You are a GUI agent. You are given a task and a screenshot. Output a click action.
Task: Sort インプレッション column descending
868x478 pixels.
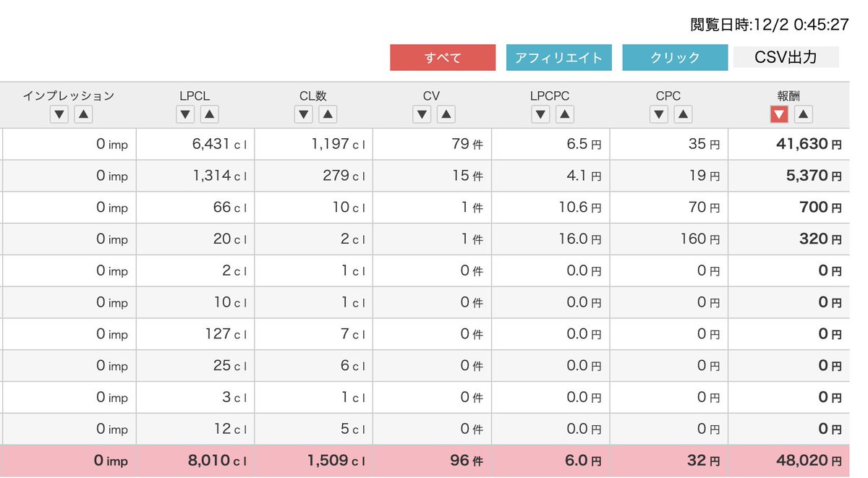[x=60, y=114]
